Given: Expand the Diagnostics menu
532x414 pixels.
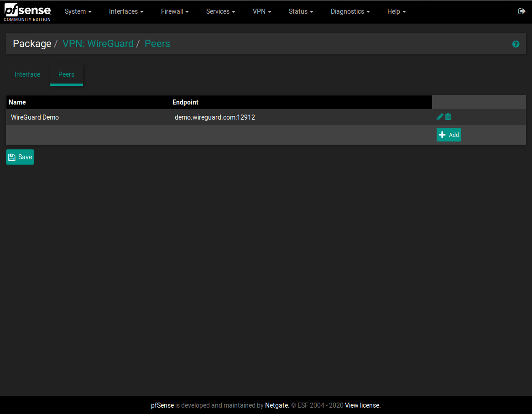Looking at the screenshot, I should (x=350, y=11).
